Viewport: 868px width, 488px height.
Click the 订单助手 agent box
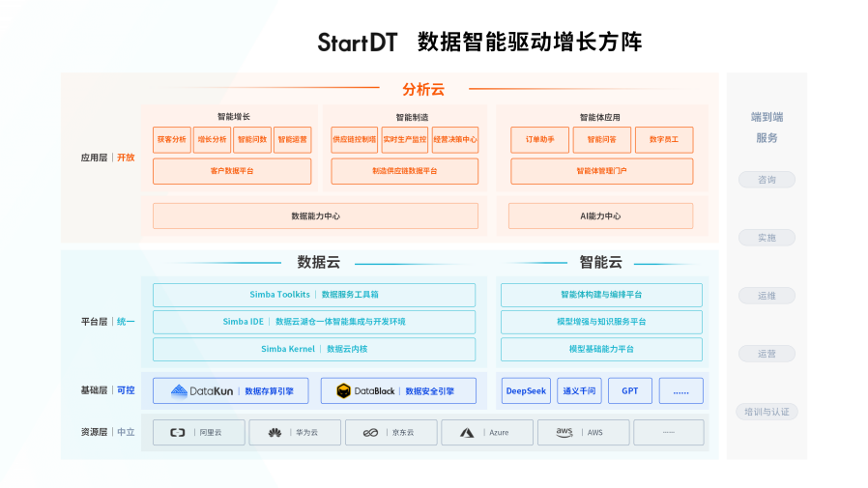coord(539,140)
